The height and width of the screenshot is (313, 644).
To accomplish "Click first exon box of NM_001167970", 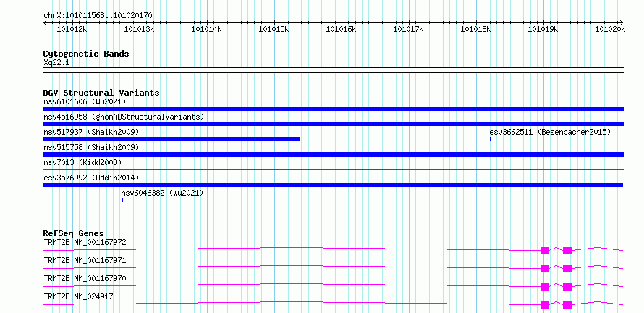I will coord(545,287).
